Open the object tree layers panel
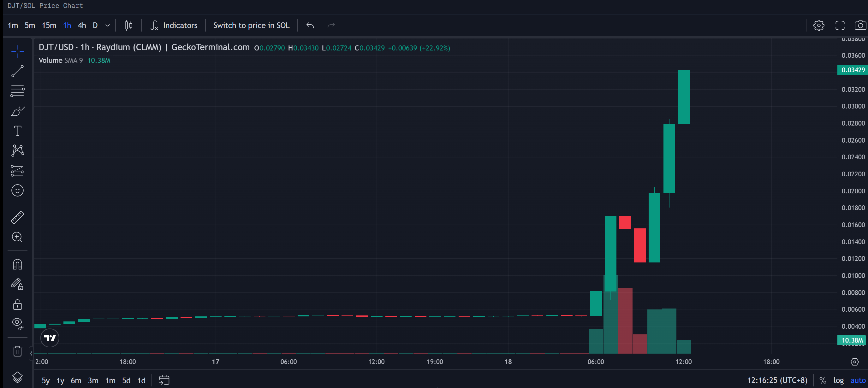The height and width of the screenshot is (388, 868). (18, 377)
